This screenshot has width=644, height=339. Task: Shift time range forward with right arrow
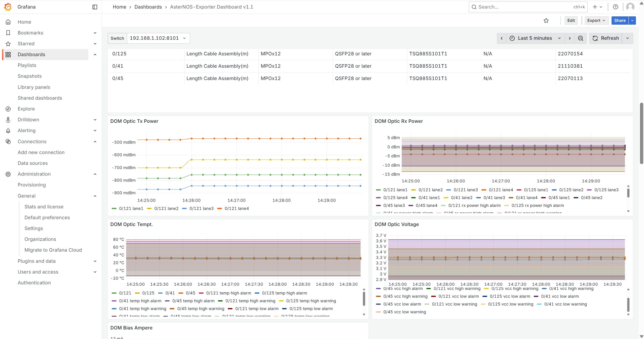tap(570, 38)
